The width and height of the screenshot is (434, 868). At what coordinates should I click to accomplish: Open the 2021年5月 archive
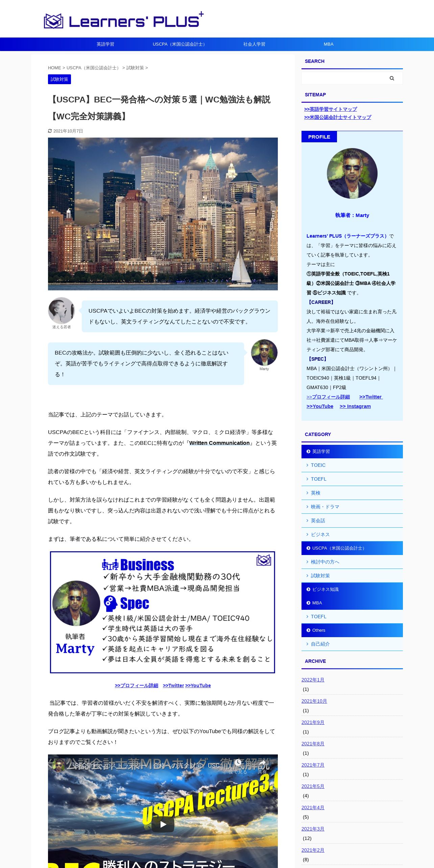click(313, 786)
